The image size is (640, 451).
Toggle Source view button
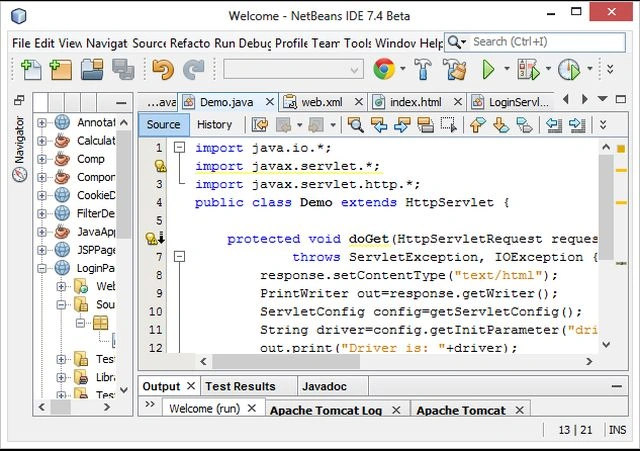coord(164,124)
